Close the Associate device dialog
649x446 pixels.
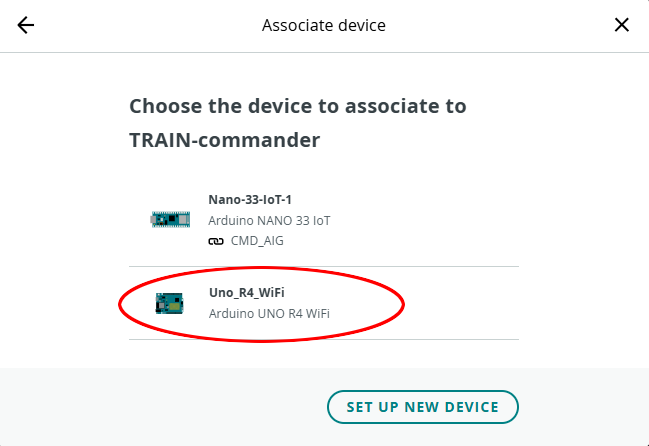622,25
